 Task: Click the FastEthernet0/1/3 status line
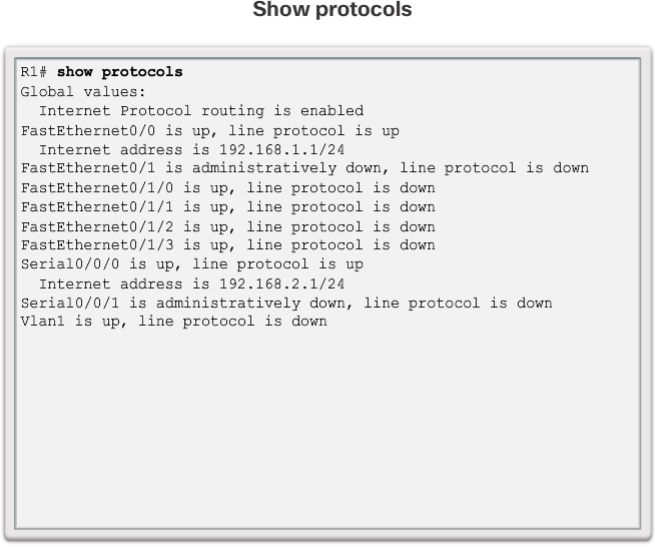point(228,245)
